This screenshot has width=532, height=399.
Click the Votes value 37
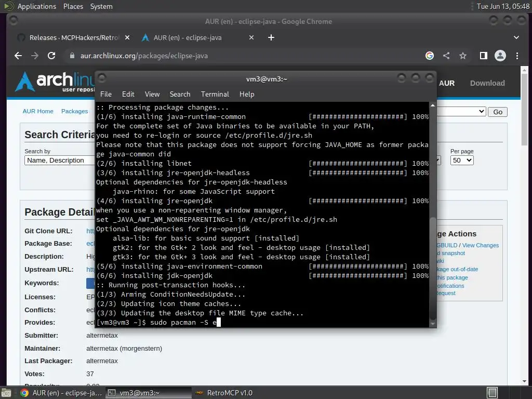[x=90, y=374]
